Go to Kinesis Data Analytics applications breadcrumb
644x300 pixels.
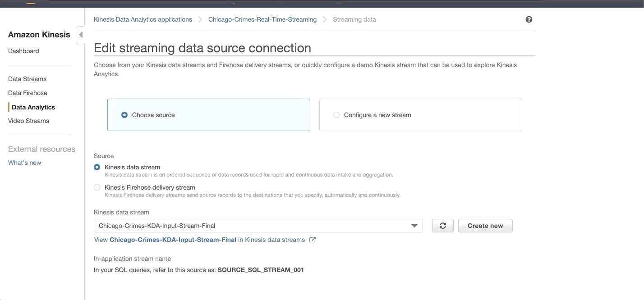click(143, 19)
